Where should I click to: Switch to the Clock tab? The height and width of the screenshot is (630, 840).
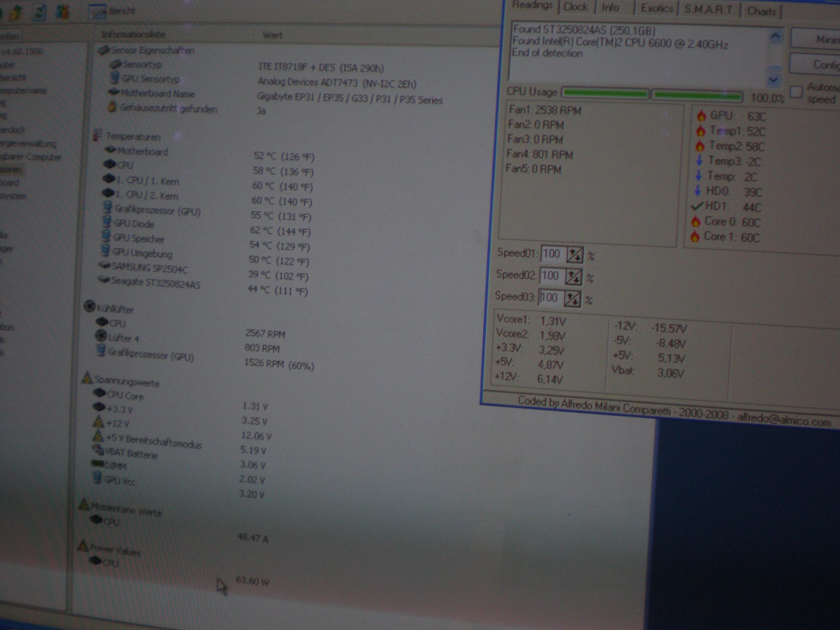[x=576, y=7]
